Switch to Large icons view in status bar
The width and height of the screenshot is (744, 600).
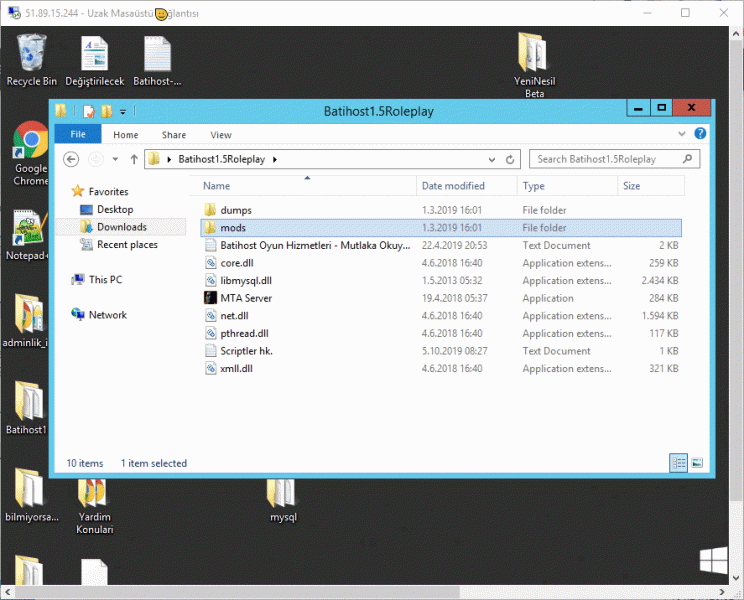pos(697,463)
